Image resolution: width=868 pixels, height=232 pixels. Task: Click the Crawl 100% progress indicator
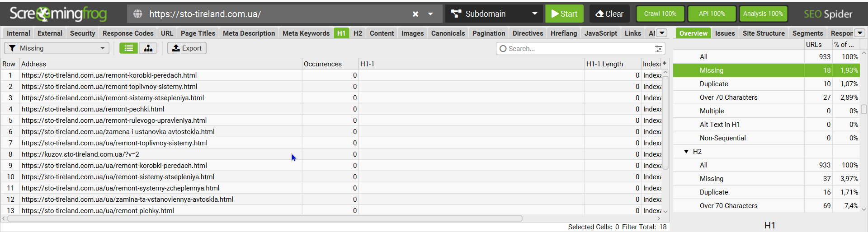pos(660,14)
